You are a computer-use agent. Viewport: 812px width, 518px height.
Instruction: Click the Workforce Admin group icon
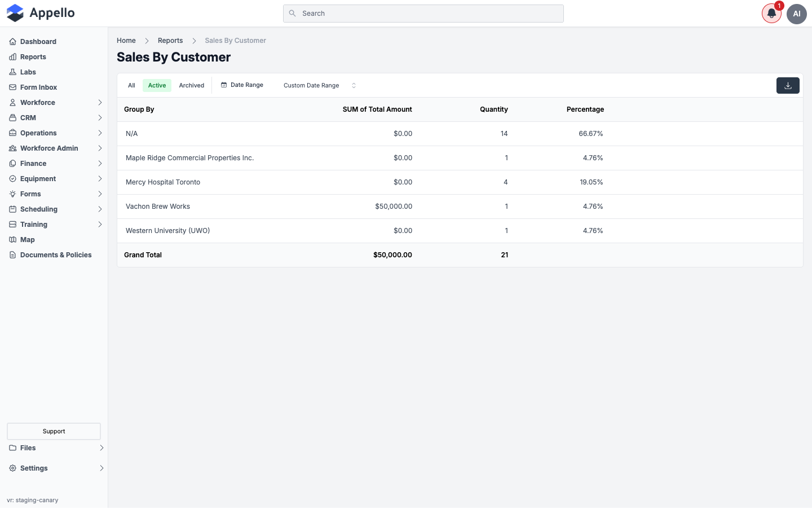coord(12,148)
